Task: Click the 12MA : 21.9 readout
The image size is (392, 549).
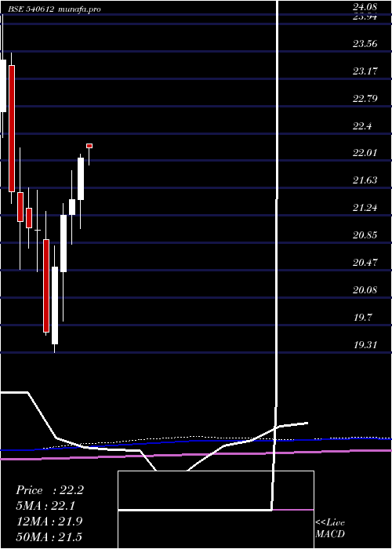Action: [x=49, y=522]
